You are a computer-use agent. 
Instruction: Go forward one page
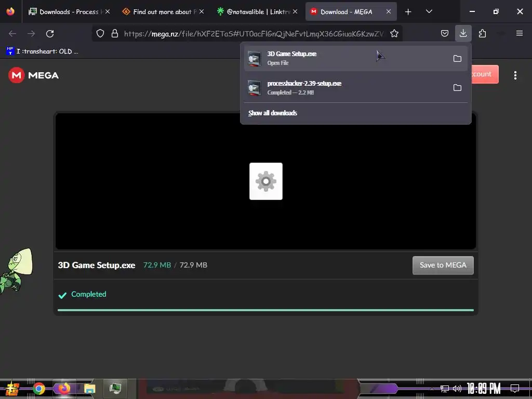click(x=31, y=34)
